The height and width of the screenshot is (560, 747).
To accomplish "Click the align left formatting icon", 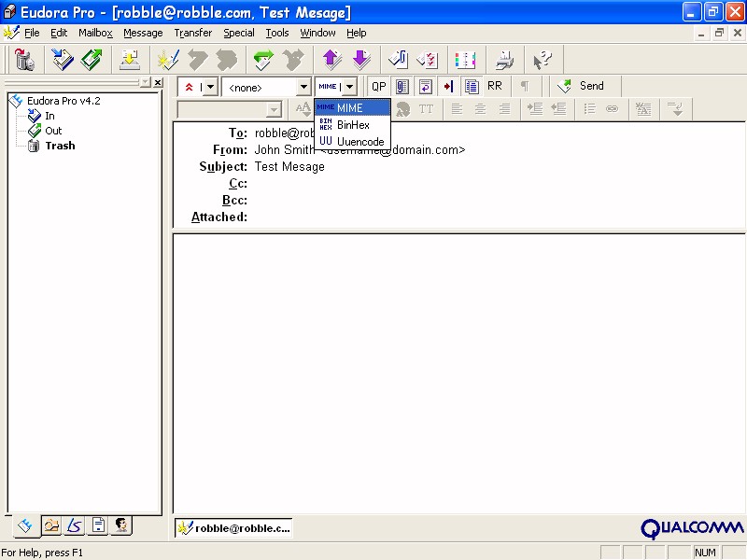I will click(x=457, y=109).
